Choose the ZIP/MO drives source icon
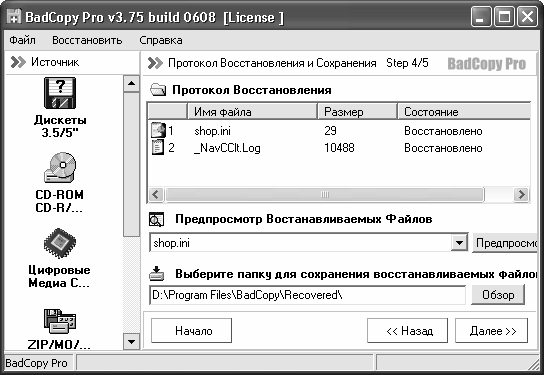The width and height of the screenshot is (544, 375). point(60,321)
